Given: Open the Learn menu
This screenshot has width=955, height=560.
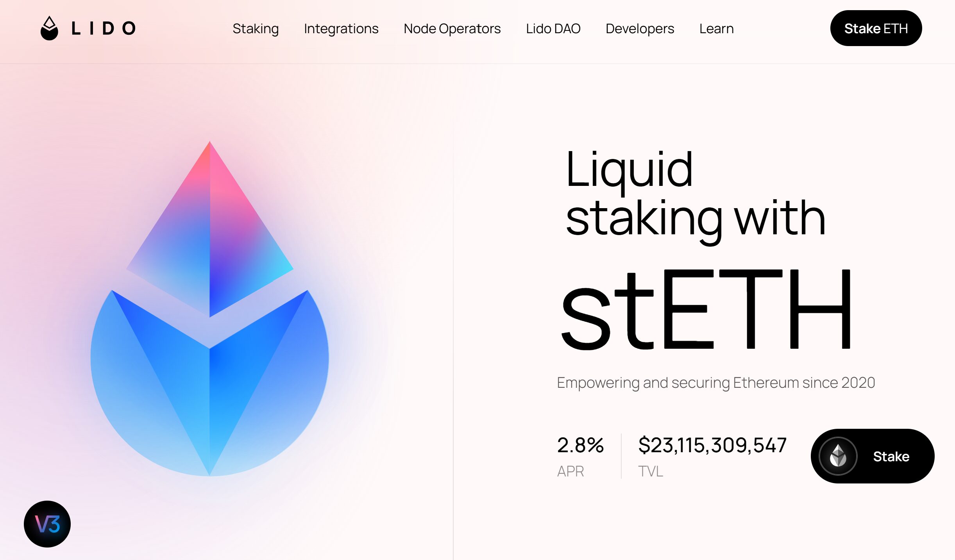Looking at the screenshot, I should click(716, 29).
